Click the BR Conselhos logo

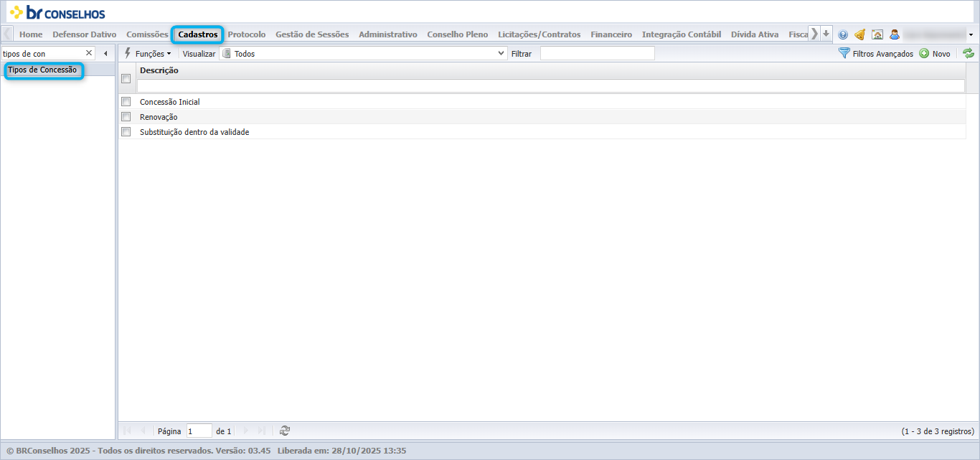(57, 12)
